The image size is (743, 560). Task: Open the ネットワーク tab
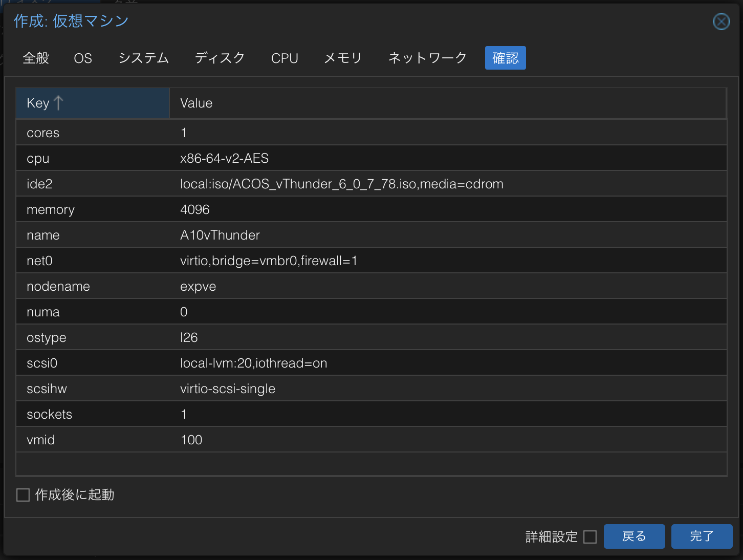(427, 58)
